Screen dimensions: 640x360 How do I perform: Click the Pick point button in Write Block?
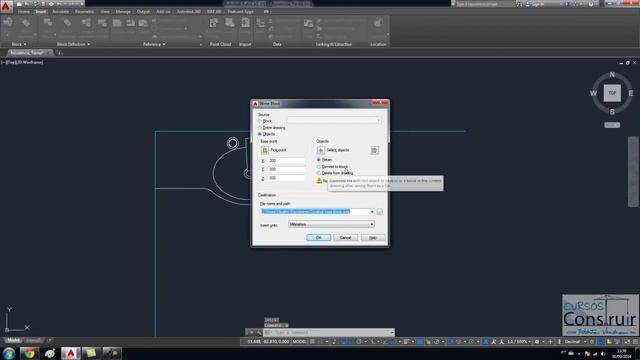(264, 150)
